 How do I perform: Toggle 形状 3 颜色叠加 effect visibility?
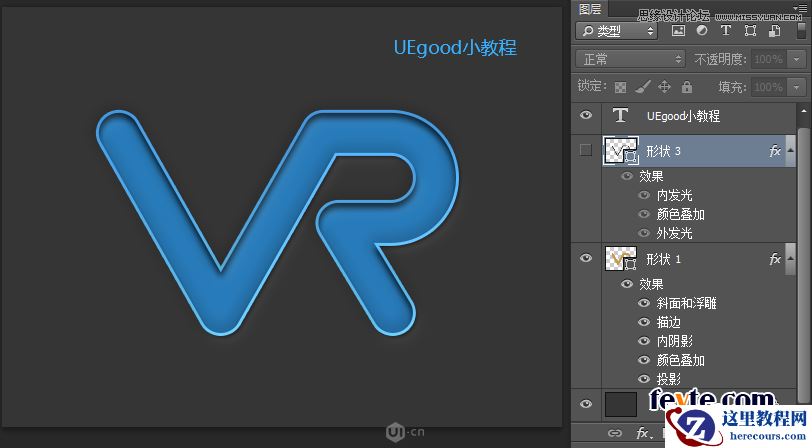(644, 214)
